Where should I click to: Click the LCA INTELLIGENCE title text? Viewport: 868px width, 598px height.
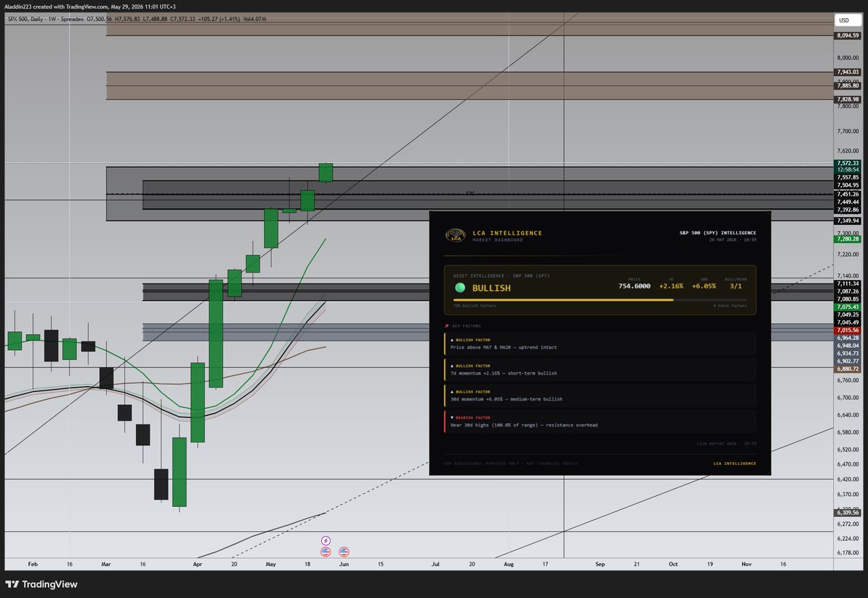click(506, 233)
